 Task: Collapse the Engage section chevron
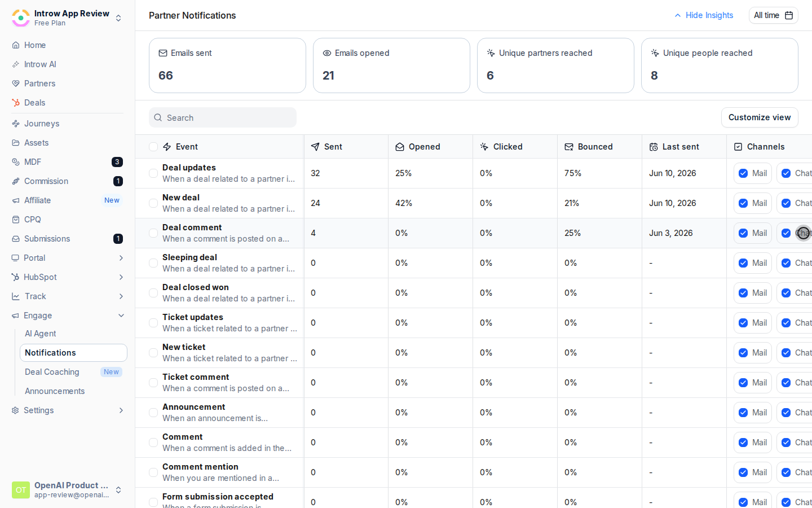(x=121, y=316)
